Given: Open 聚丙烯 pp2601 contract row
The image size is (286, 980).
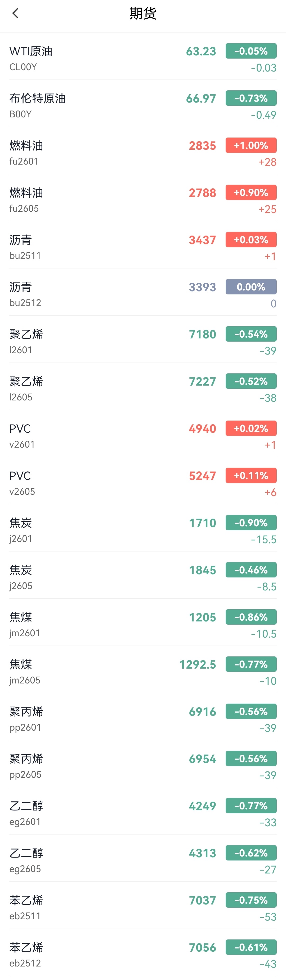Looking at the screenshot, I should [x=143, y=717].
